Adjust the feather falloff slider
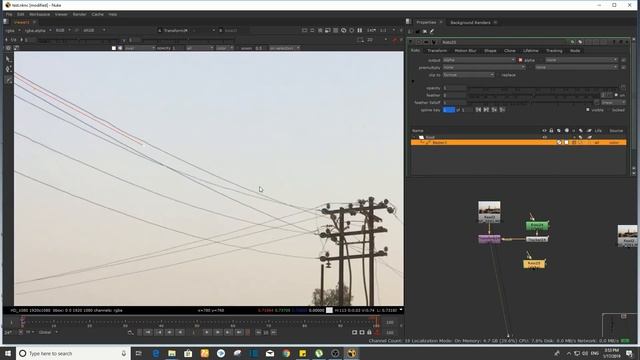 click(530, 102)
